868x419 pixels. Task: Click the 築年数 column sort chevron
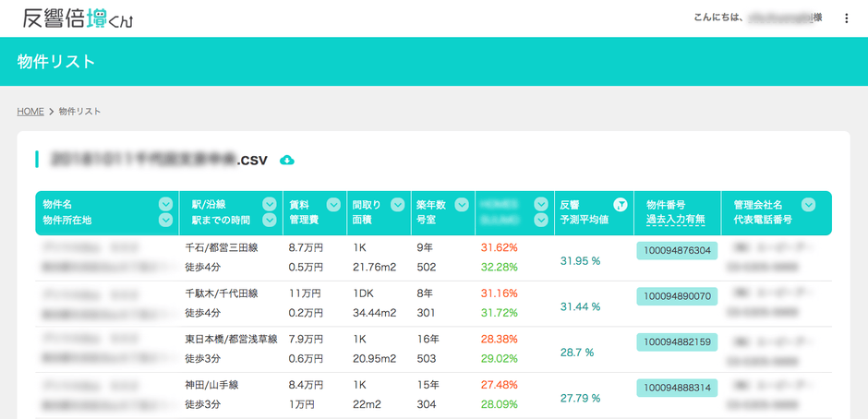pos(460,205)
